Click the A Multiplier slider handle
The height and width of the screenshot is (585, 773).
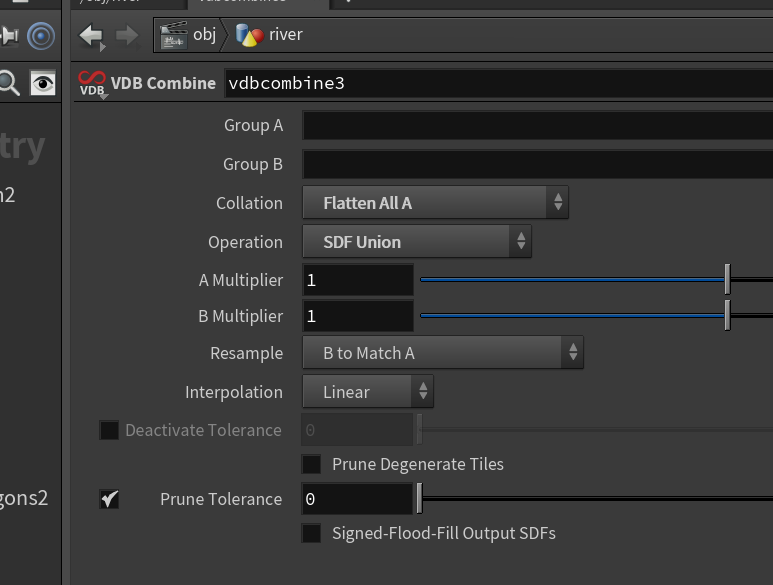[727, 279]
